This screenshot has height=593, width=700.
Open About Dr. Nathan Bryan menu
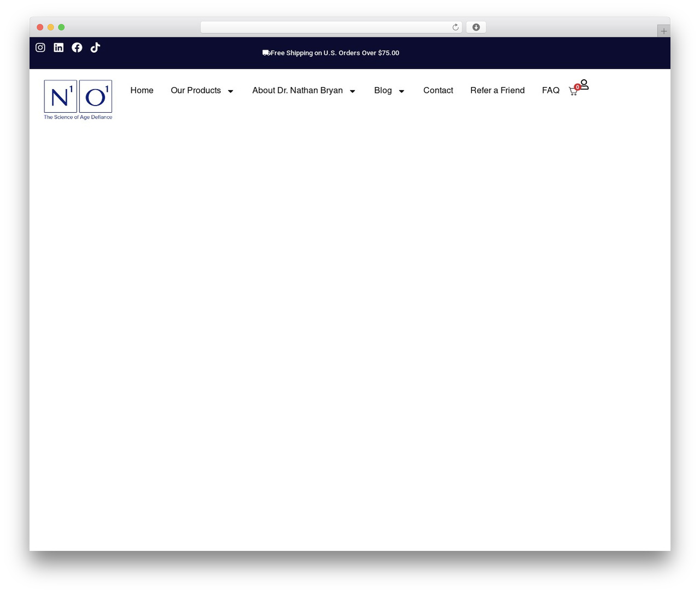pos(297,90)
